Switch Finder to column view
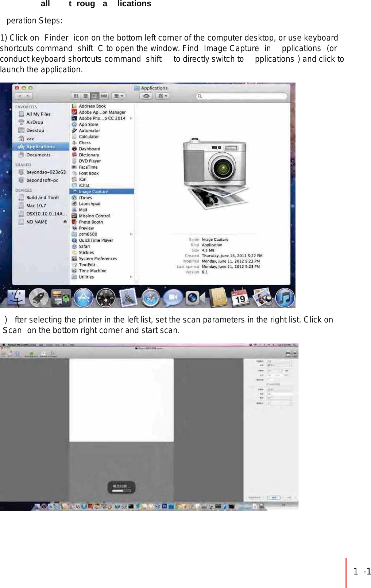371x588 pixels. [94, 96]
